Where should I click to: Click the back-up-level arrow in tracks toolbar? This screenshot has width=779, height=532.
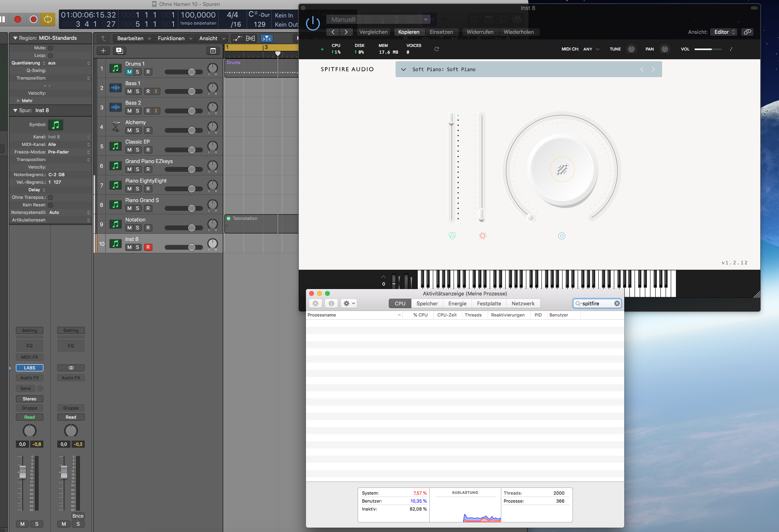[103, 38]
